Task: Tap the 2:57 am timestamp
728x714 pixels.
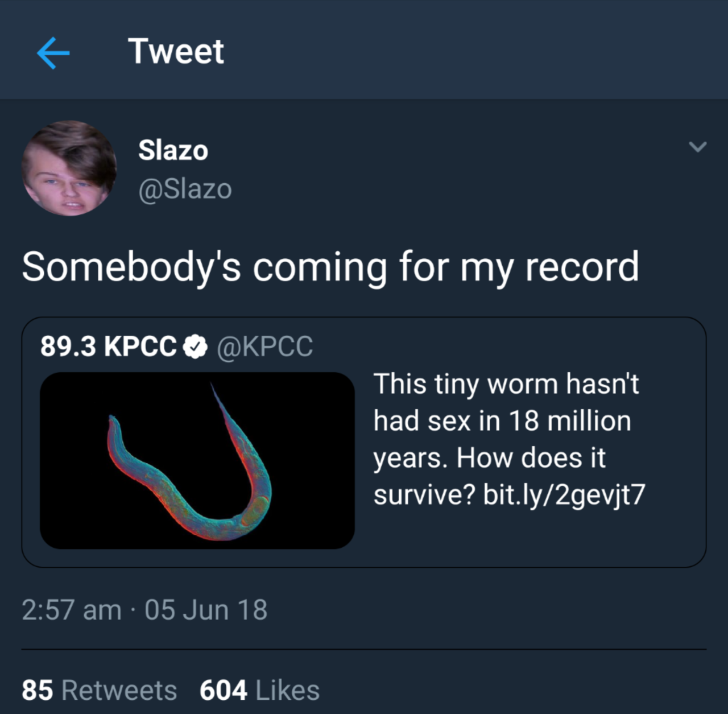Action: 72,610
